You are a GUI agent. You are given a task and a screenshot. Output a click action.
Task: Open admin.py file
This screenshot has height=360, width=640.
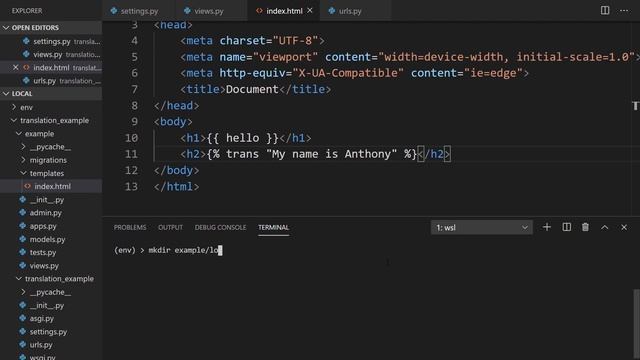(51, 213)
